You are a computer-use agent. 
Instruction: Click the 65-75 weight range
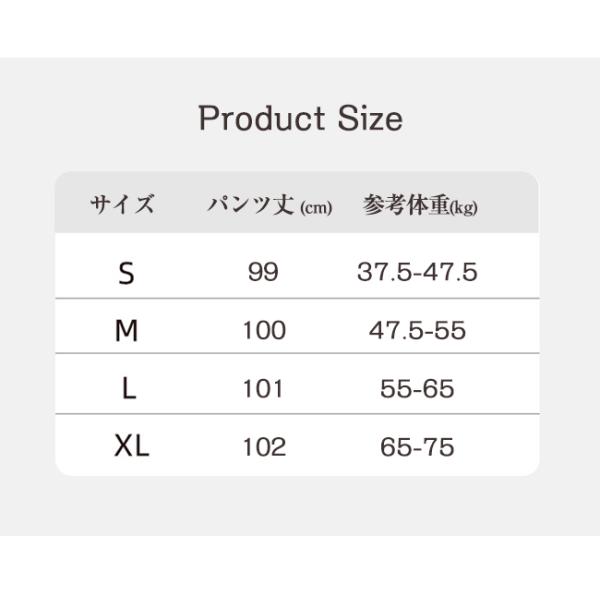417,446
